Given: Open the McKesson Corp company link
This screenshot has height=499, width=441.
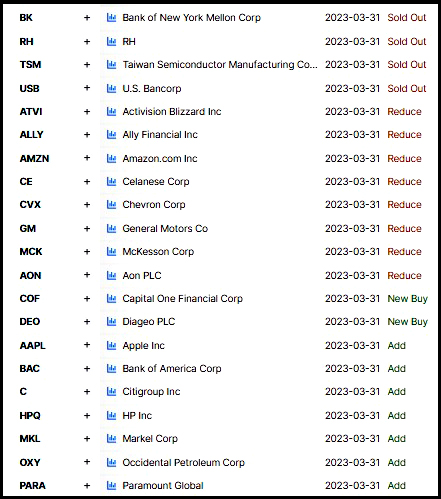Looking at the screenshot, I should (158, 251).
